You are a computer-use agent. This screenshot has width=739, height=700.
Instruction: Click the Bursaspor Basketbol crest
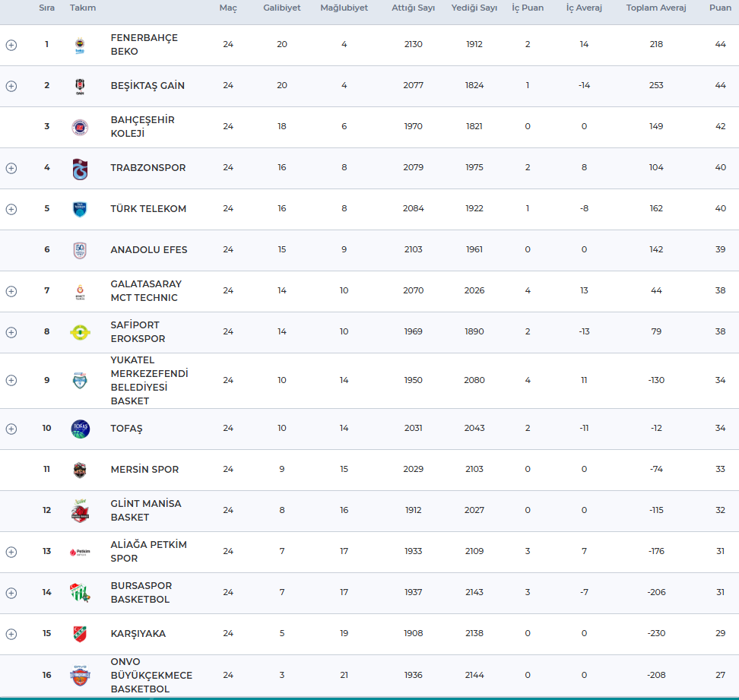tap(80, 593)
